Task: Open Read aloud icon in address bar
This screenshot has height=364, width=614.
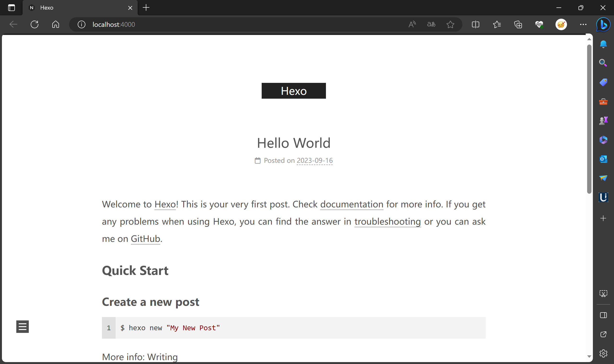Action: 412,24
